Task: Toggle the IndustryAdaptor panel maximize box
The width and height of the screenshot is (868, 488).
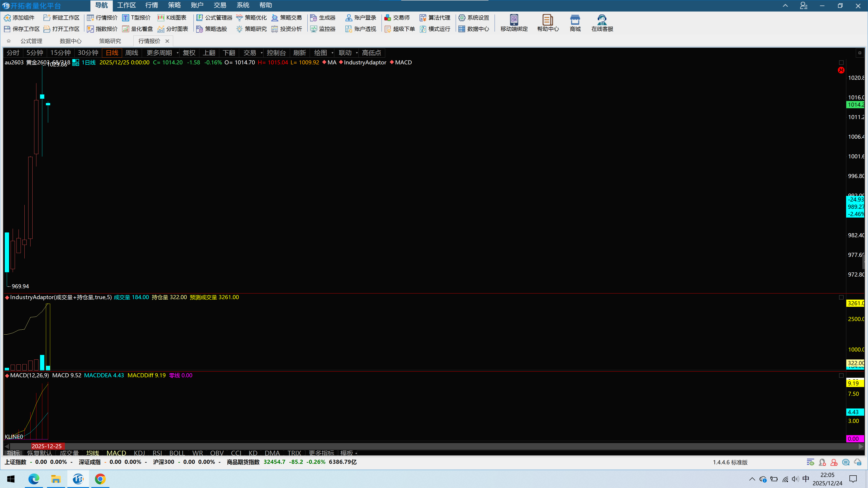Action: [841, 297]
